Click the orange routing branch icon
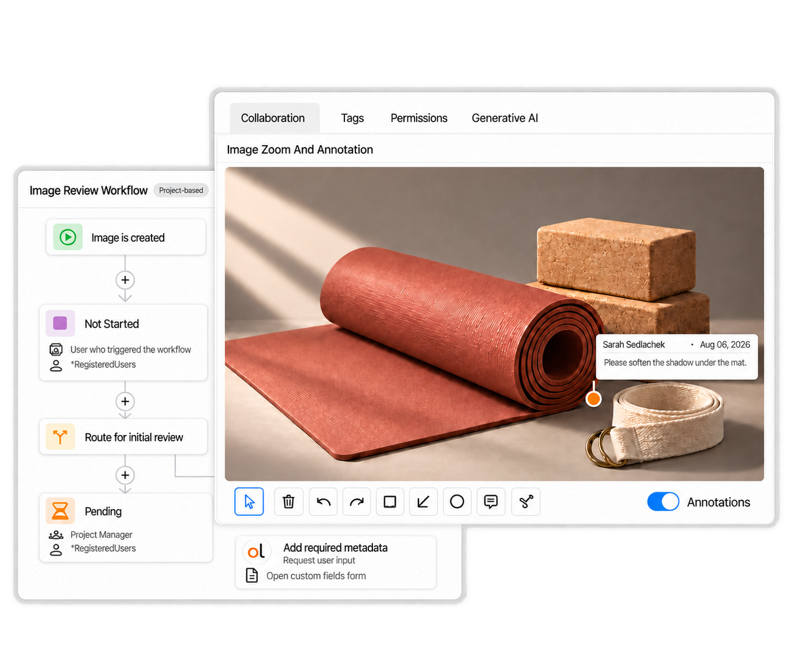The image size is (795, 672). tap(60, 437)
